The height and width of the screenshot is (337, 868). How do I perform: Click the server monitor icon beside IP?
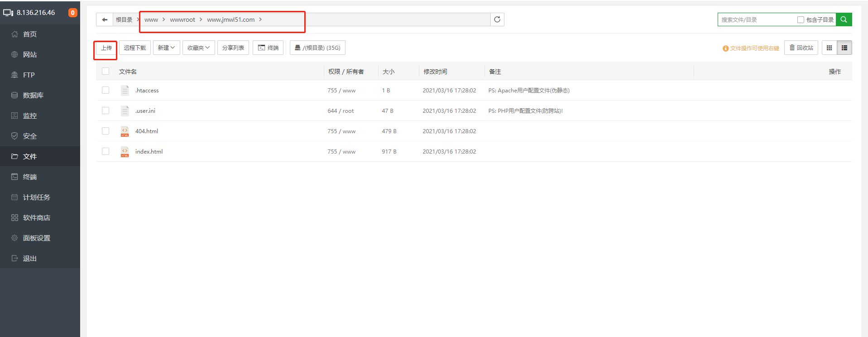[x=8, y=13]
